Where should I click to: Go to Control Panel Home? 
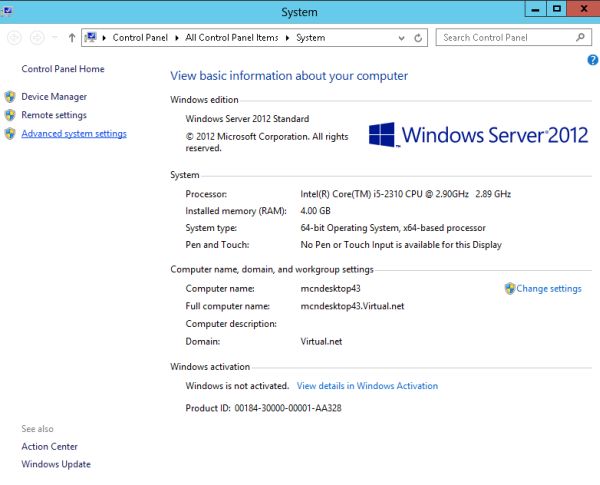click(63, 69)
